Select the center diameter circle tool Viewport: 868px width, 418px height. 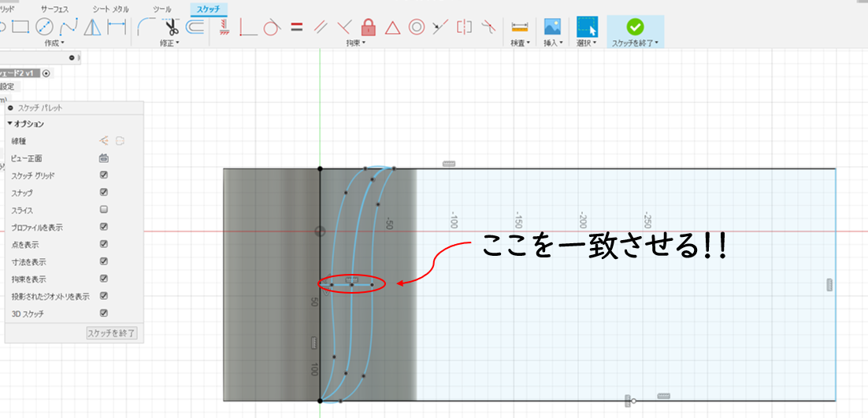tap(44, 27)
